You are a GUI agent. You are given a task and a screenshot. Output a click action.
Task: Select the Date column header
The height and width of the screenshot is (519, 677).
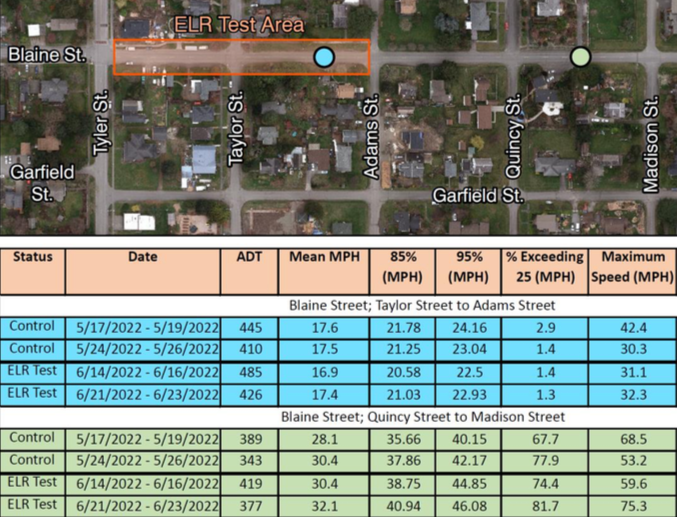142,257
